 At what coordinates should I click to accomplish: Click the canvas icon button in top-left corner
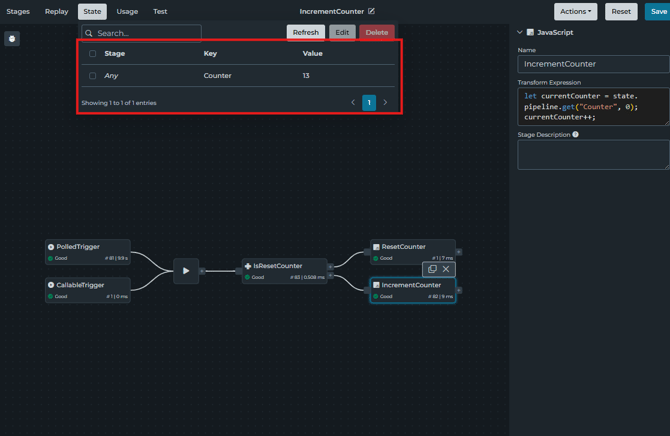coord(12,39)
